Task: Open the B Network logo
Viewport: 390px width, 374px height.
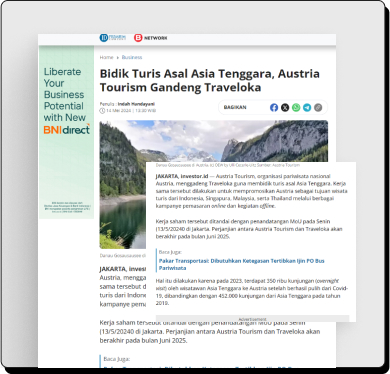Action: tap(150, 38)
